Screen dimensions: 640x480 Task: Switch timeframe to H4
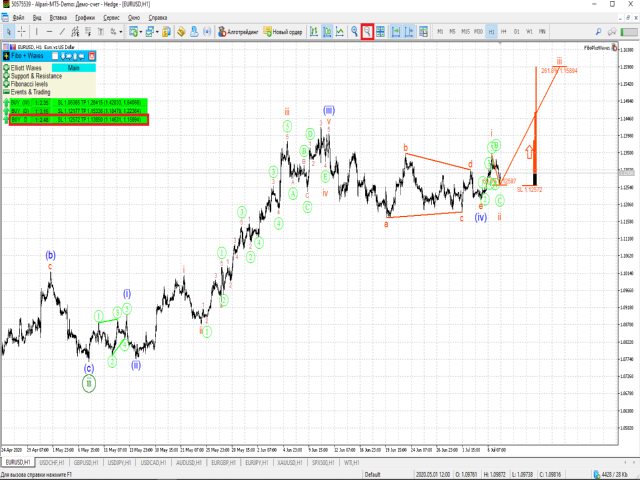[504, 31]
